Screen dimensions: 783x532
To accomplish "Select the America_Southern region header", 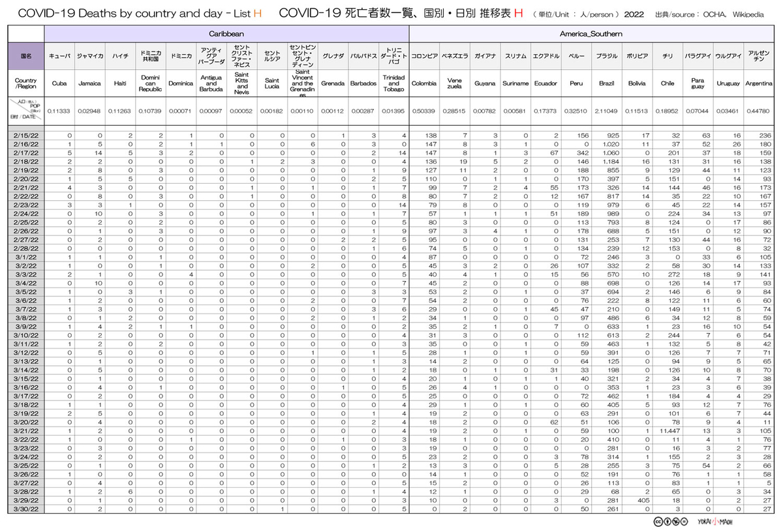I will (591, 33).
